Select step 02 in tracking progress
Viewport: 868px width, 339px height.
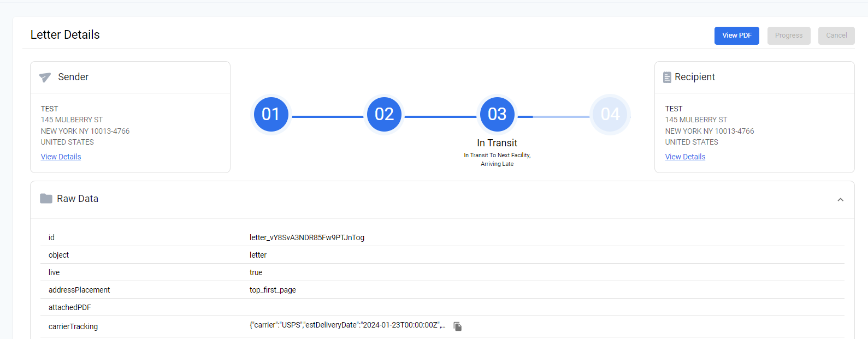point(384,114)
